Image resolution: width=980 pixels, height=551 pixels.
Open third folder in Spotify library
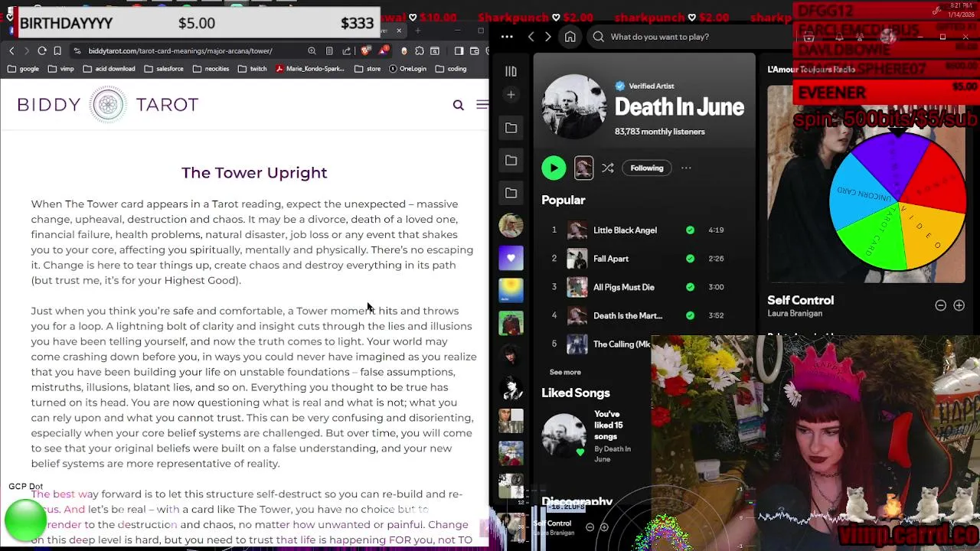coord(511,193)
